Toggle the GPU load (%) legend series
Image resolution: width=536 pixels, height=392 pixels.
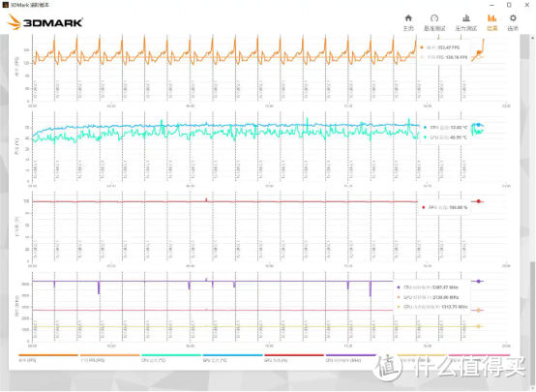tap(294, 358)
